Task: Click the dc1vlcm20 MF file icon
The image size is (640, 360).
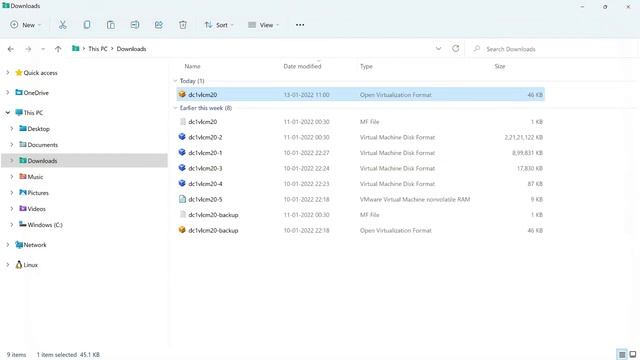Action: 182,122
